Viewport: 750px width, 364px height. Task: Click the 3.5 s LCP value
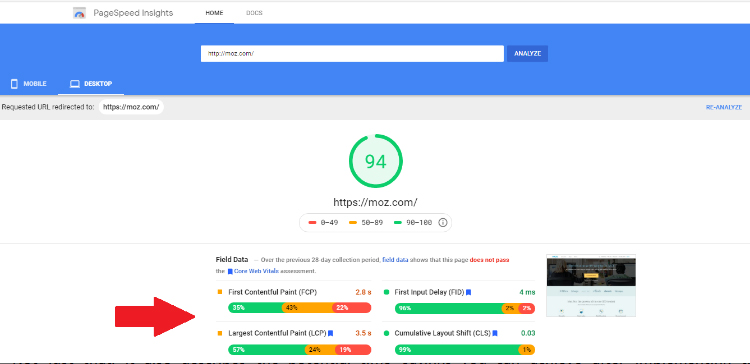364,333
